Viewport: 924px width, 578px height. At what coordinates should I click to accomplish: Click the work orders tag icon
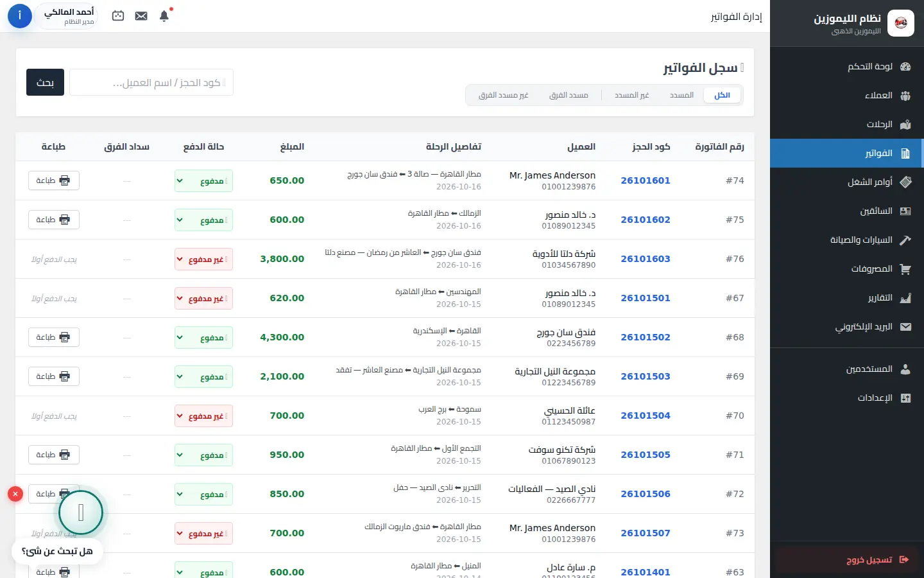[x=905, y=182]
